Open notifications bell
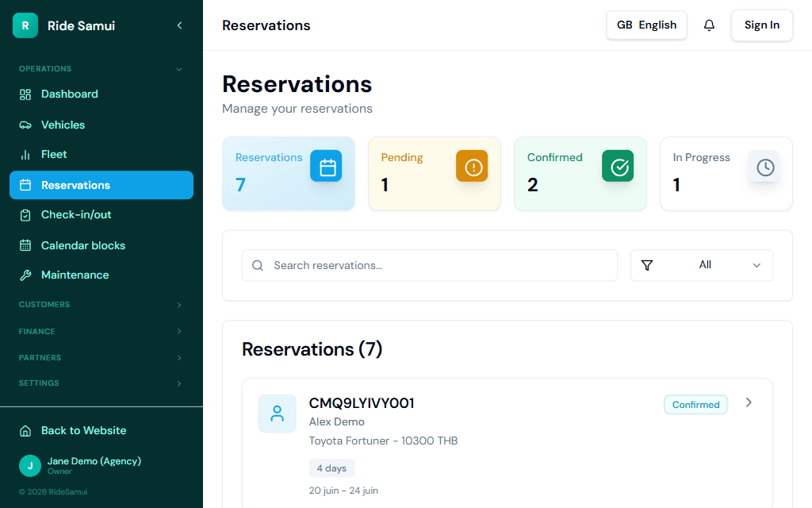This screenshot has width=812, height=508. (x=709, y=25)
